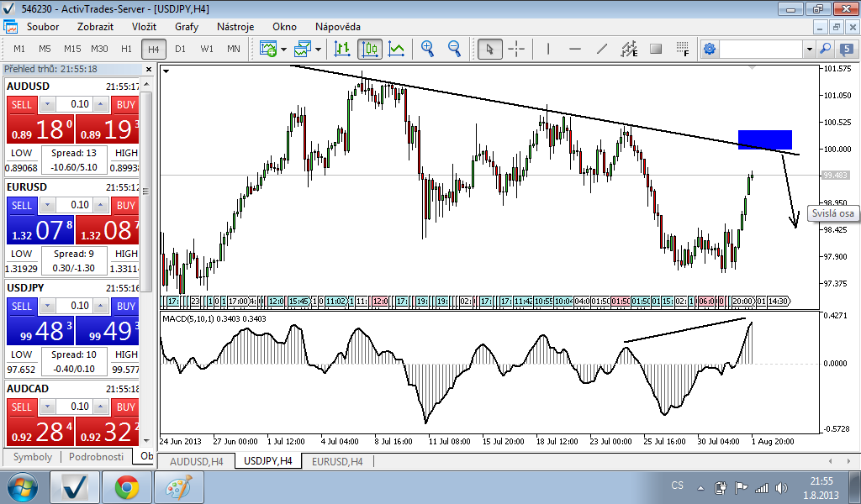This screenshot has width=861, height=504.
Task: Decrease the AUDUSD volume with down arrow
Action: 47,104
